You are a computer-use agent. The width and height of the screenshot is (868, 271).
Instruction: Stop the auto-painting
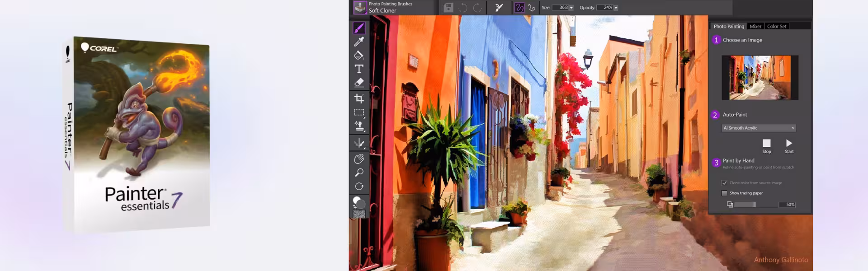(767, 146)
